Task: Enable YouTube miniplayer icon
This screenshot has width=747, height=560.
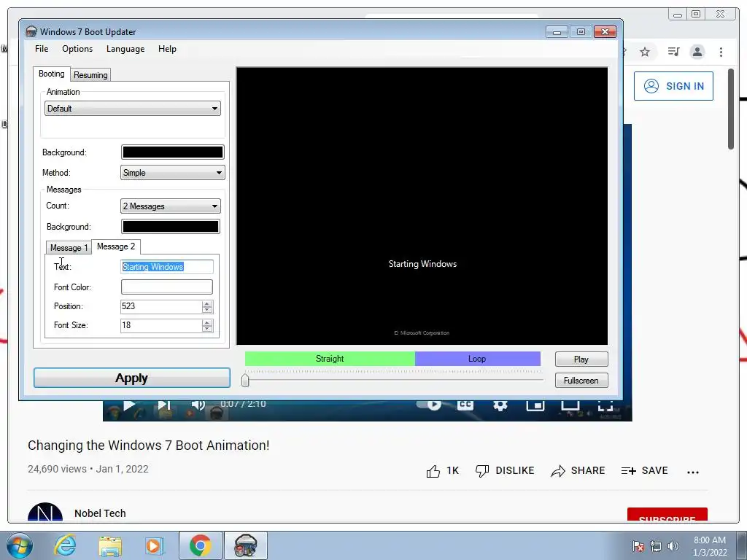Action: point(535,405)
